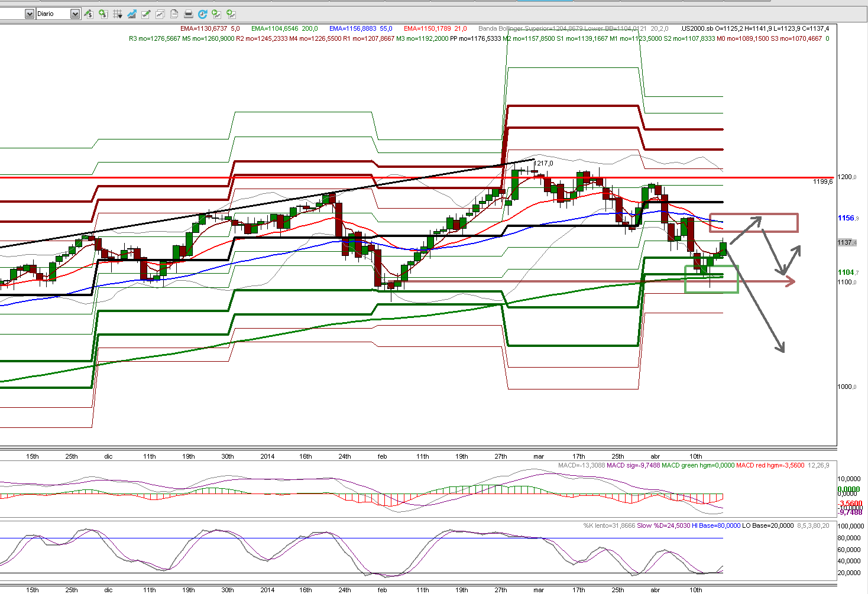Click the 1217,0 price annotation on chart
This screenshot has height=594, width=868.
point(544,164)
